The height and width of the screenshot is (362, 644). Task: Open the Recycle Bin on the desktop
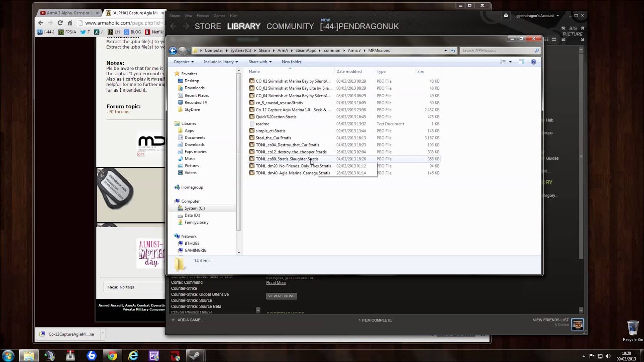[633, 331]
